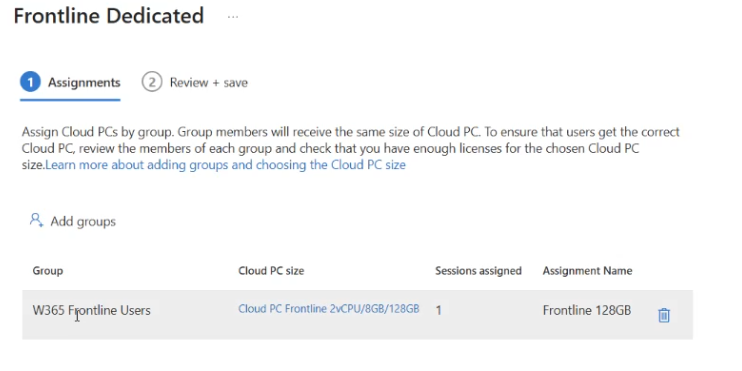Click the step 1 circle icon

(30, 82)
